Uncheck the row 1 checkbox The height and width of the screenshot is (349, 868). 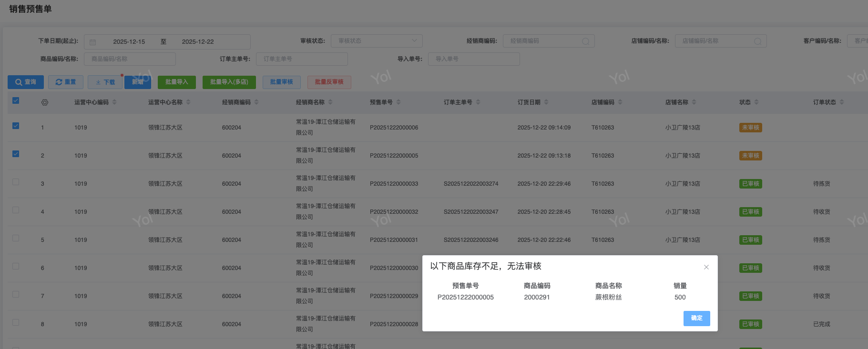coord(16,126)
